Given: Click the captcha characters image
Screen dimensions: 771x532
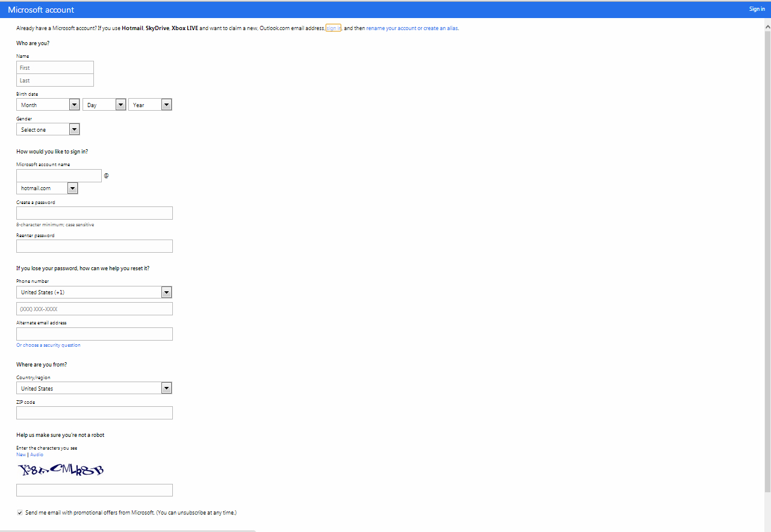Looking at the screenshot, I should click(60, 469).
